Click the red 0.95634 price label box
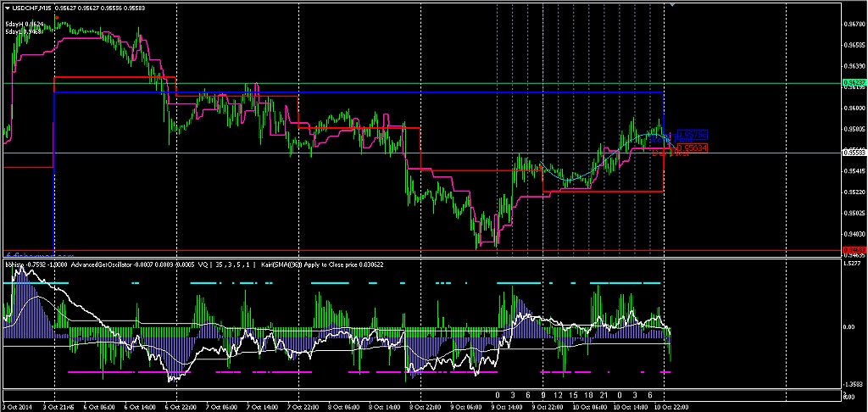The width and height of the screenshot is (868, 412). click(693, 148)
